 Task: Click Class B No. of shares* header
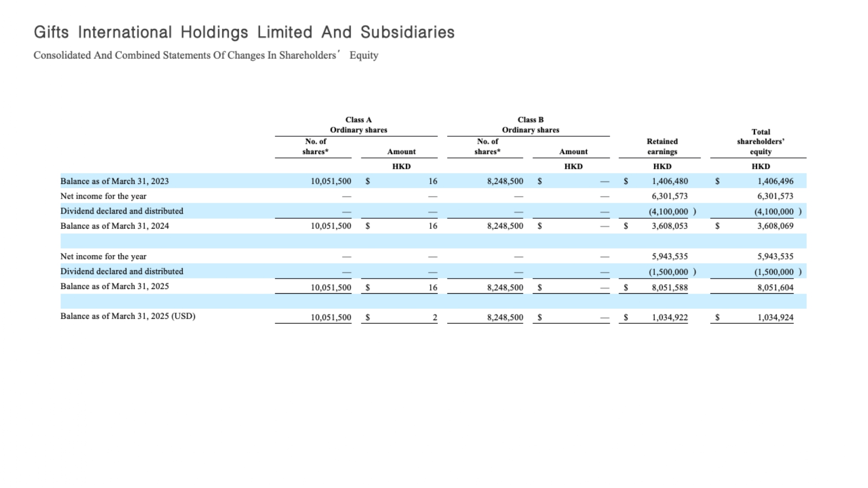pyautogui.click(x=487, y=147)
